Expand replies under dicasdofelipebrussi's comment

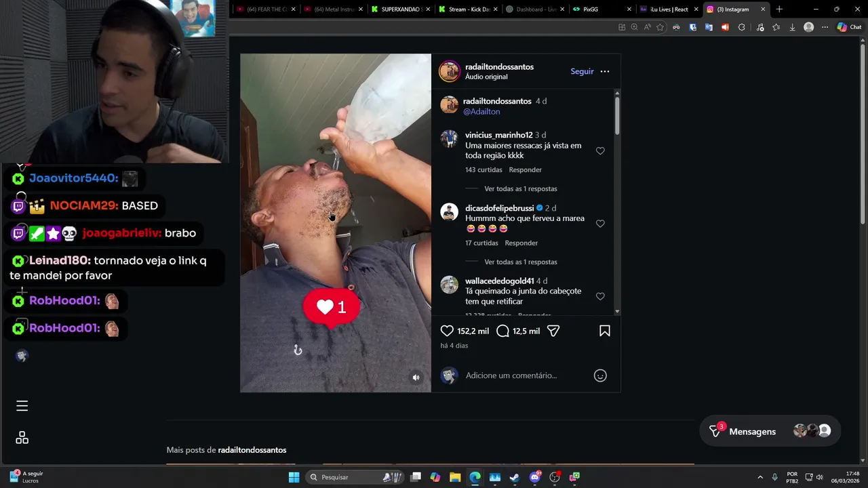[x=521, y=262]
